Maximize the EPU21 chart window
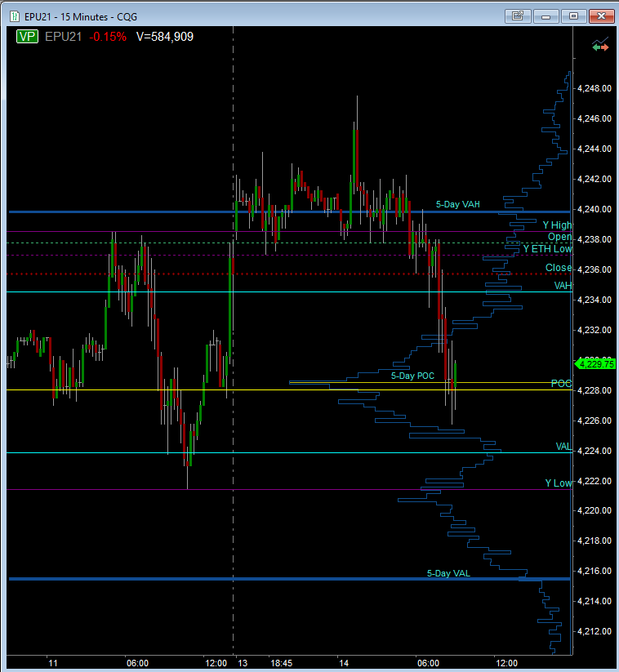619x672 pixels. [x=573, y=16]
